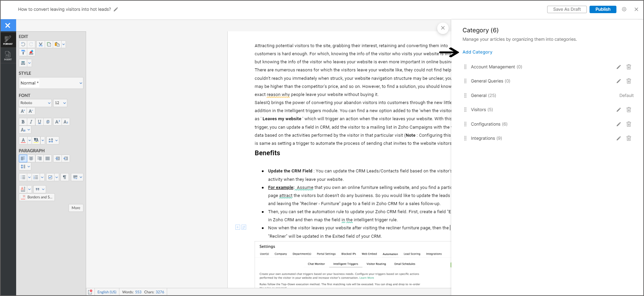The height and width of the screenshot is (296, 644).
Task: Open the Normal style dropdown
Action: tap(51, 83)
